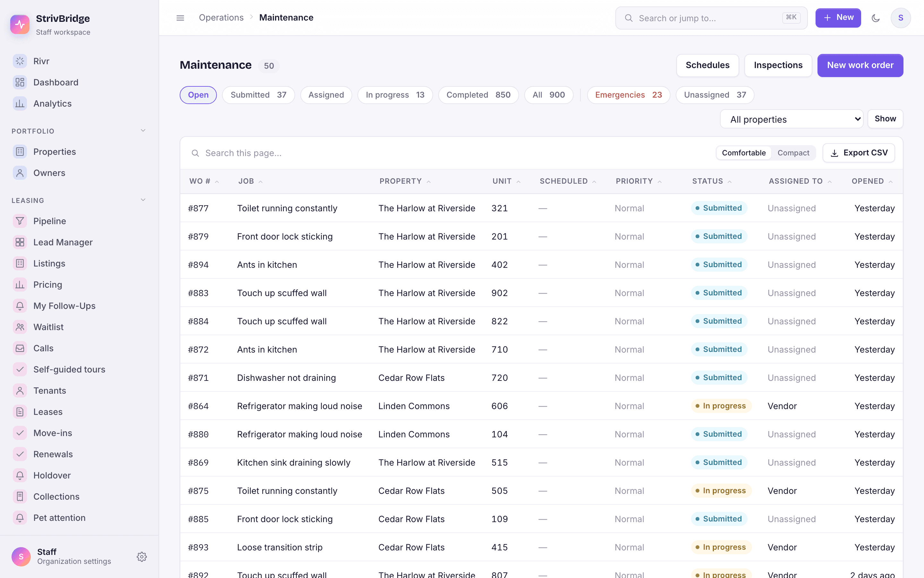Open Leases in the sidebar

pos(79,412)
